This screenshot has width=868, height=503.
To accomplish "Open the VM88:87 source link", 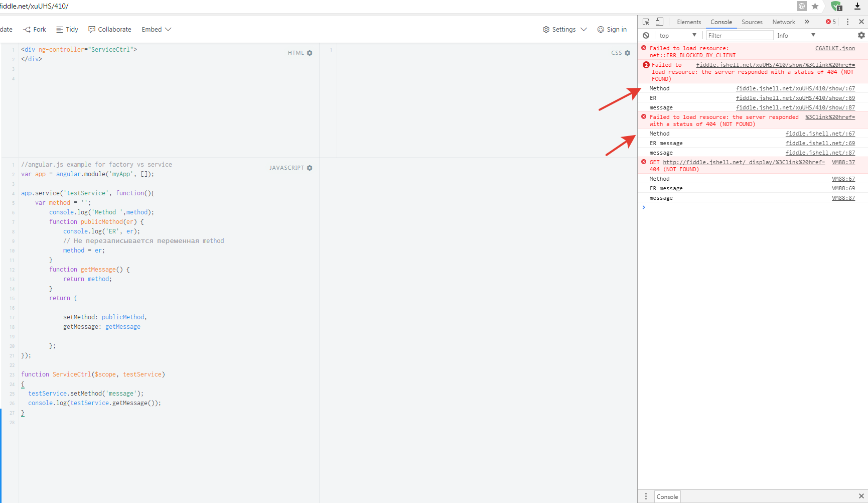I will (x=843, y=198).
